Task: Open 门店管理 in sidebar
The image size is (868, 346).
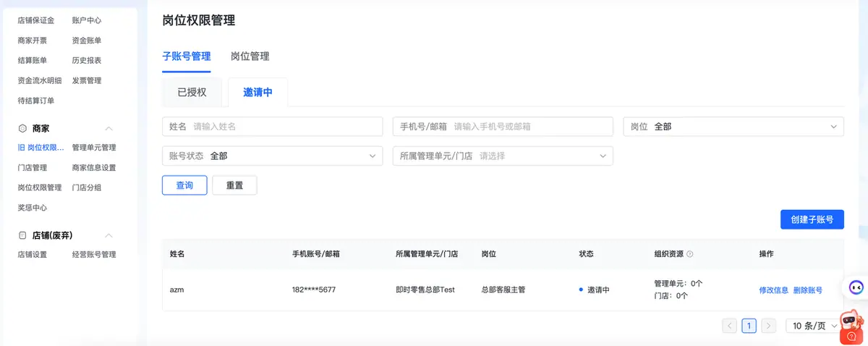Action: pos(32,168)
